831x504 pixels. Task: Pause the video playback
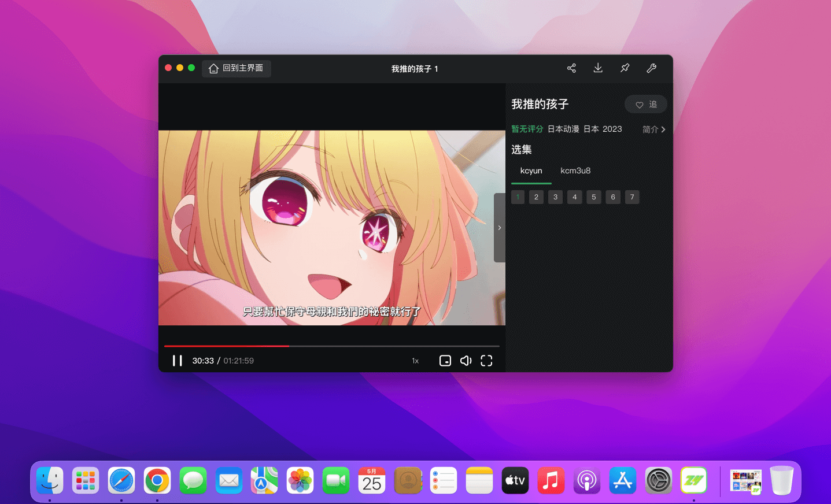[x=178, y=361]
